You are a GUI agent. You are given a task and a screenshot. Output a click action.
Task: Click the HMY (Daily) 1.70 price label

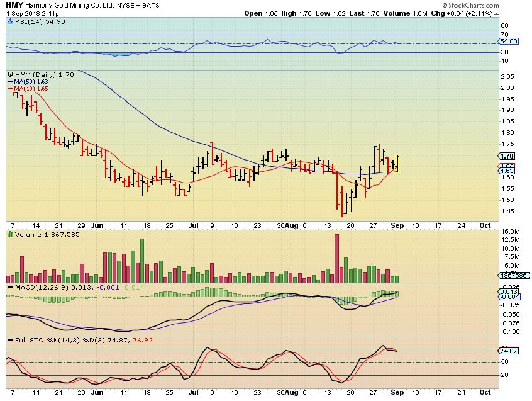pos(45,74)
